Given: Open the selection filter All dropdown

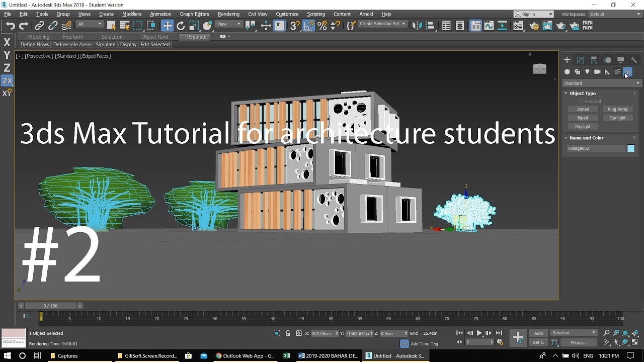Looking at the screenshot, I should 90,24.
